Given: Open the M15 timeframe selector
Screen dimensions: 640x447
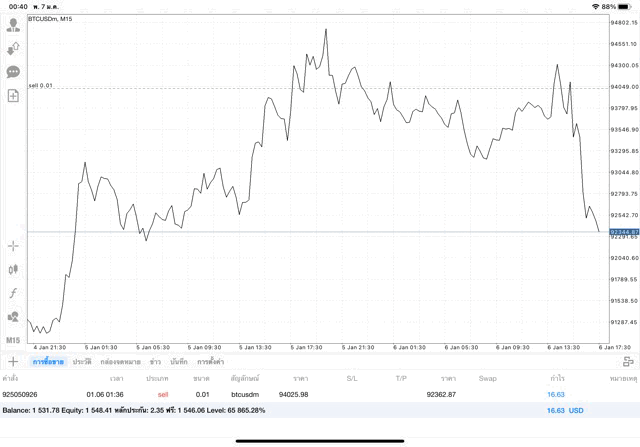Looking at the screenshot, I should [x=13, y=341].
